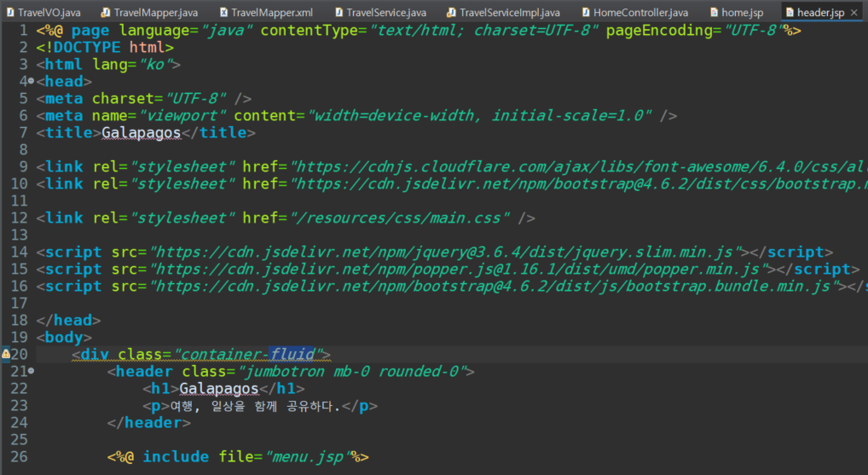
Task: Switch to the TravelMapper.xml tab
Action: click(266, 12)
